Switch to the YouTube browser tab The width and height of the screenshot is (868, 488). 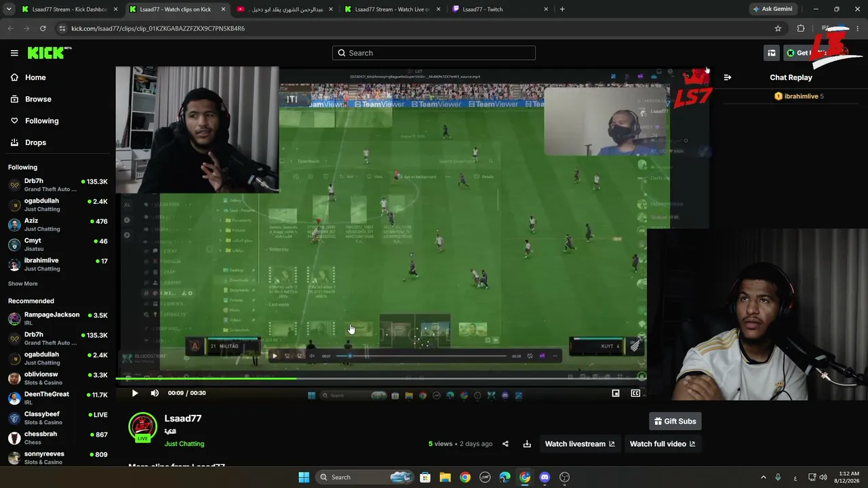pos(285,9)
